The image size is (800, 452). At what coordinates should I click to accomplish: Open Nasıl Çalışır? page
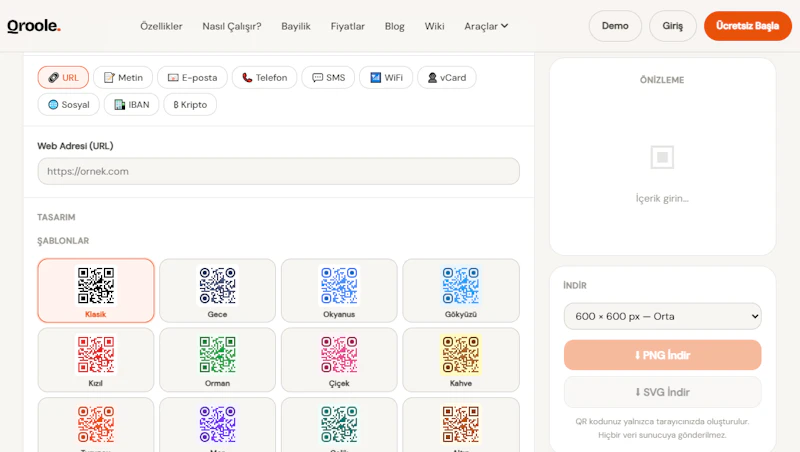tap(232, 26)
